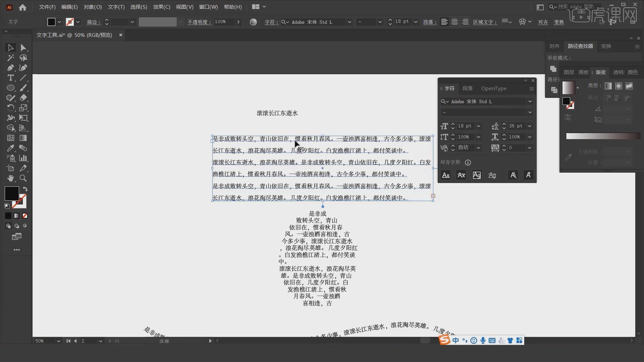Click font size 18 pt field in Character panel
Screen dimensions: 644x362
point(465,126)
